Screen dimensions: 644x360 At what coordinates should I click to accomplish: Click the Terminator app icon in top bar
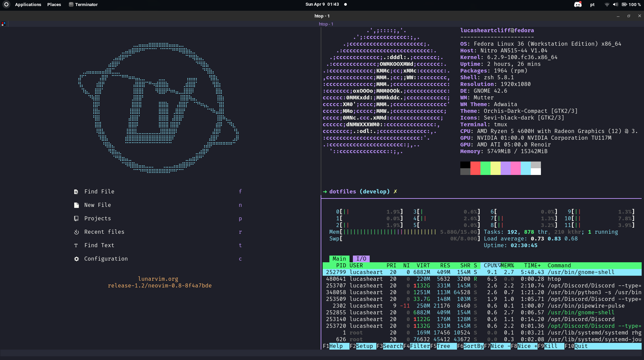71,4
